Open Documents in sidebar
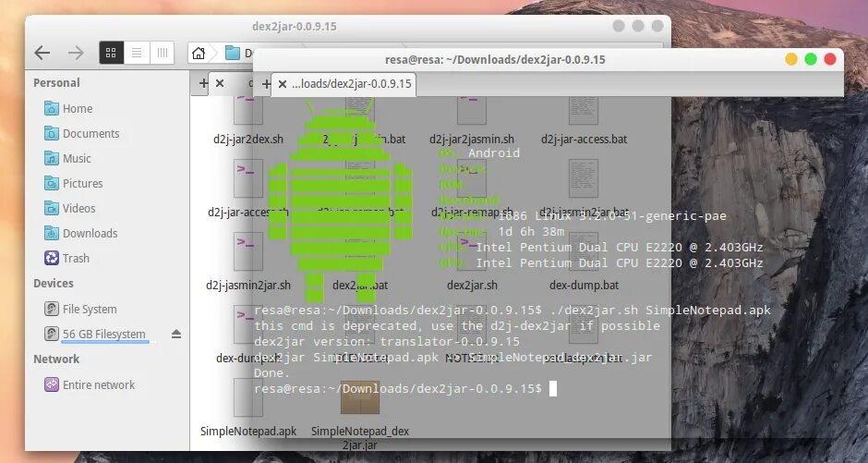Viewport: 868px width, 463px height. (82, 133)
